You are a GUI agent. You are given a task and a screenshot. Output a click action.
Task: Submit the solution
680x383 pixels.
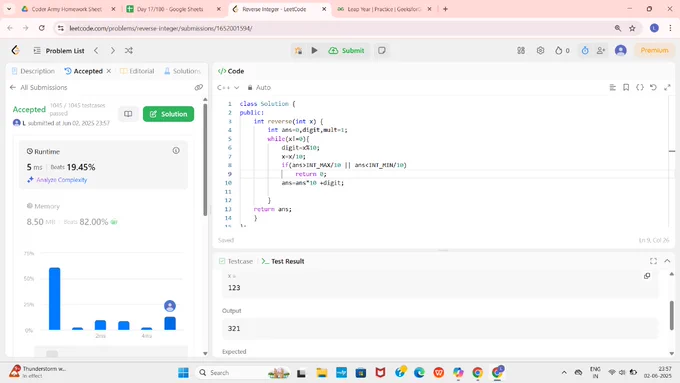(347, 51)
